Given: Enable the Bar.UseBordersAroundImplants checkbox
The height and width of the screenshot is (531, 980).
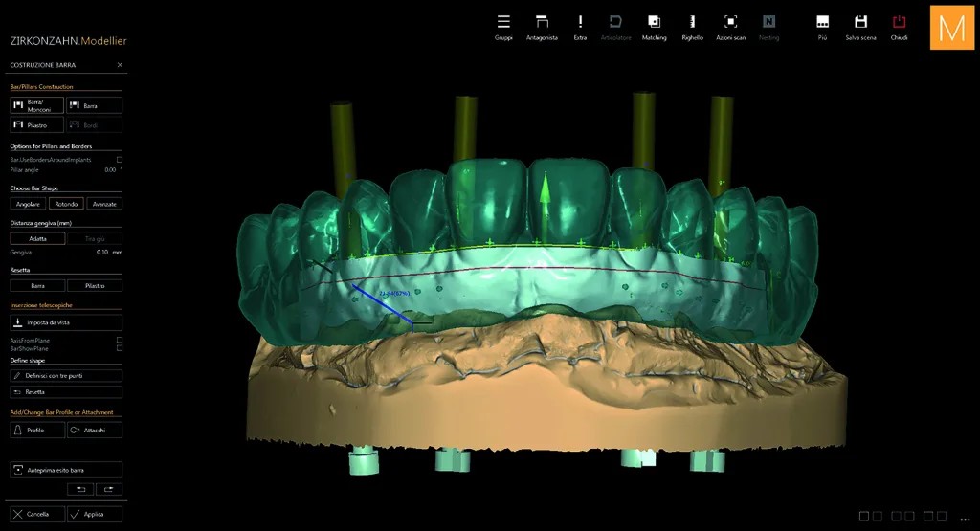Looking at the screenshot, I should pyautogui.click(x=120, y=160).
